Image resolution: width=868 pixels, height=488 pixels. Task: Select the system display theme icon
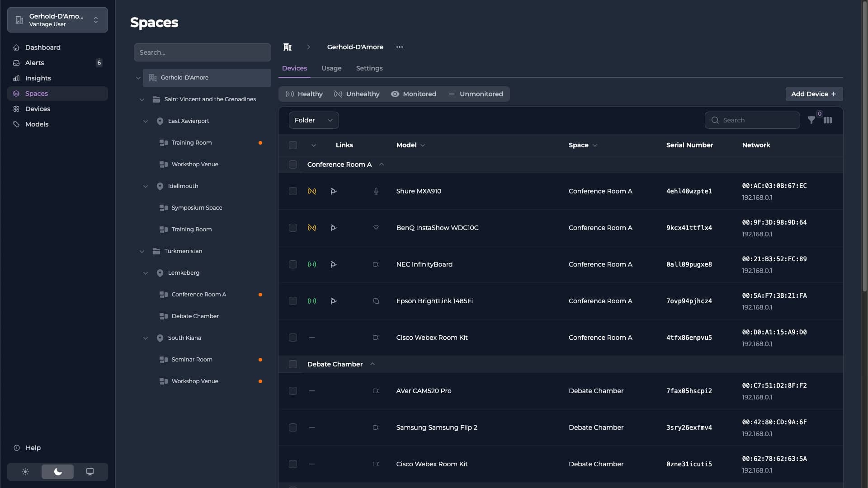point(90,472)
